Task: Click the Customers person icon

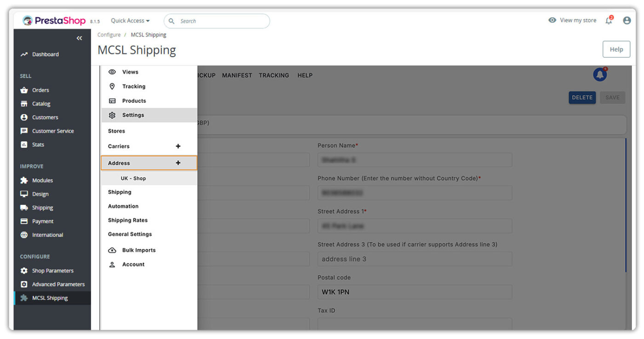Action: (24, 117)
